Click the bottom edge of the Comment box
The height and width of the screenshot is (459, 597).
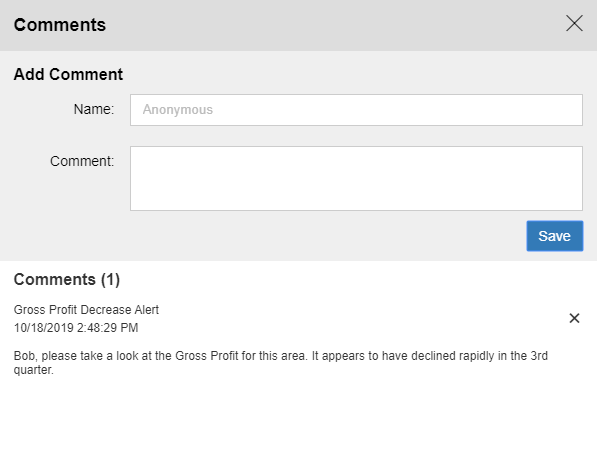point(356,210)
